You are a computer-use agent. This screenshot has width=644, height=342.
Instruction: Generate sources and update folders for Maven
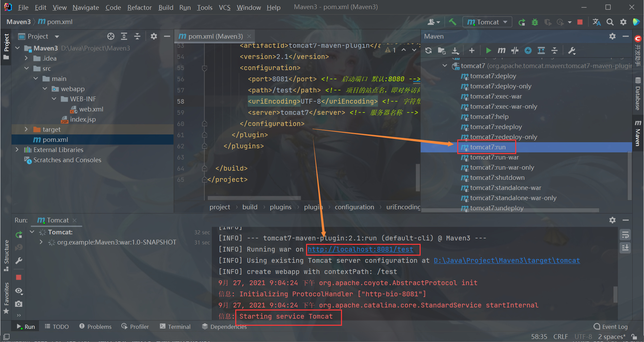point(442,50)
